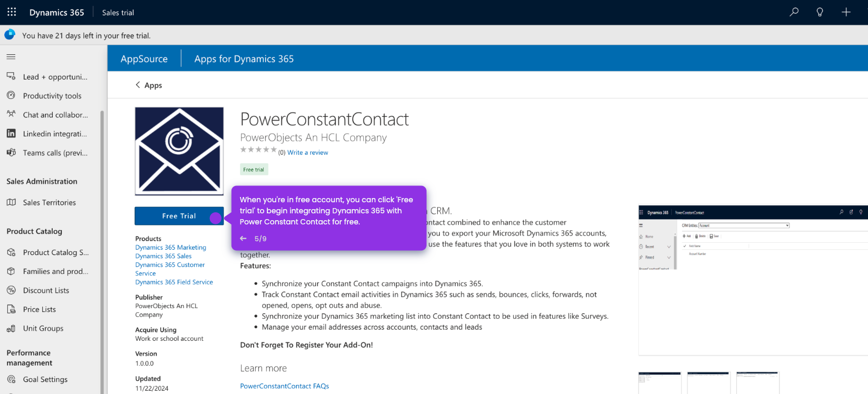Click the PowerConstantContact title text
The image size is (868, 394).
(x=324, y=120)
